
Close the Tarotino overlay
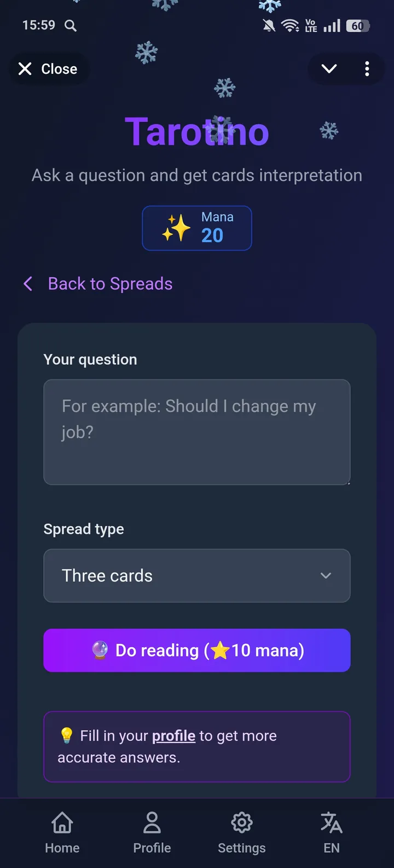49,68
